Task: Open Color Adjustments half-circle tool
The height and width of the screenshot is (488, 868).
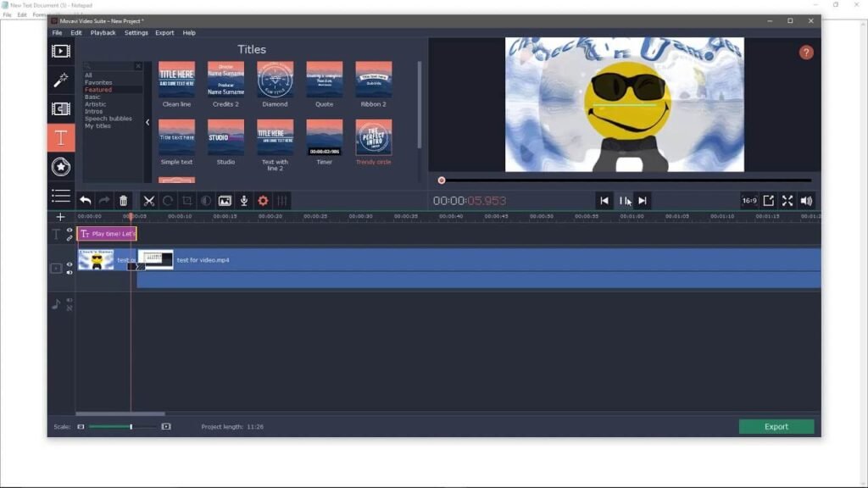Action: click(206, 201)
